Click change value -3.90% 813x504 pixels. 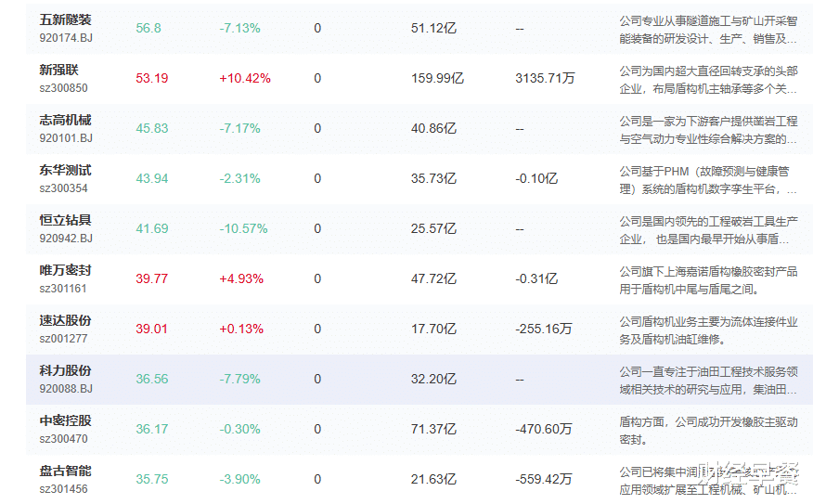point(239,479)
